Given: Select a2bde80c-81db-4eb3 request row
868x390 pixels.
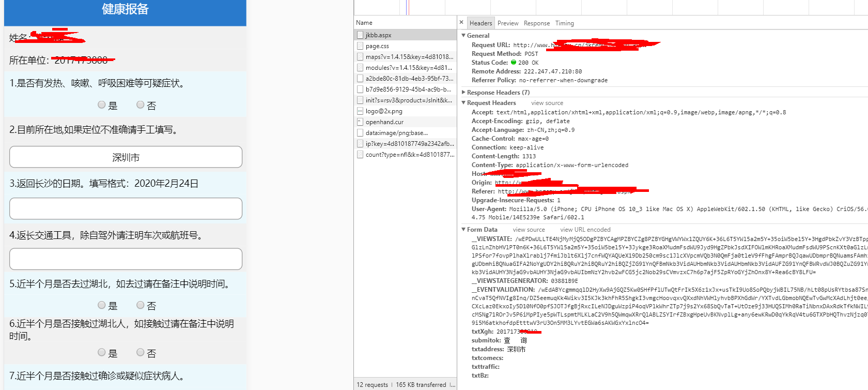Looking at the screenshot, I should pyautogui.click(x=405, y=79).
